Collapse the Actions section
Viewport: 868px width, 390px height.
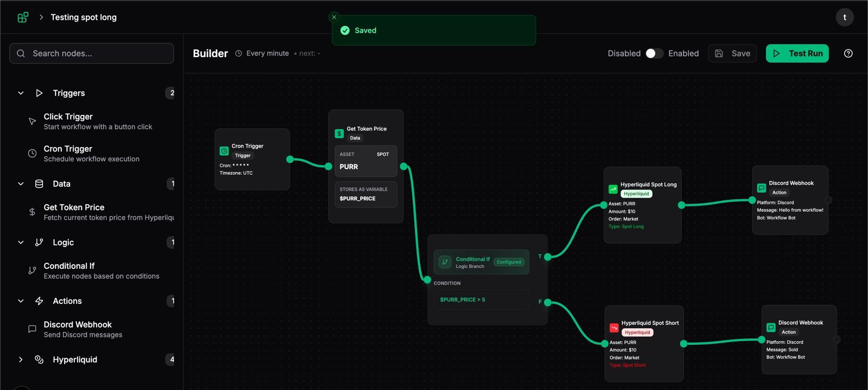click(21, 301)
